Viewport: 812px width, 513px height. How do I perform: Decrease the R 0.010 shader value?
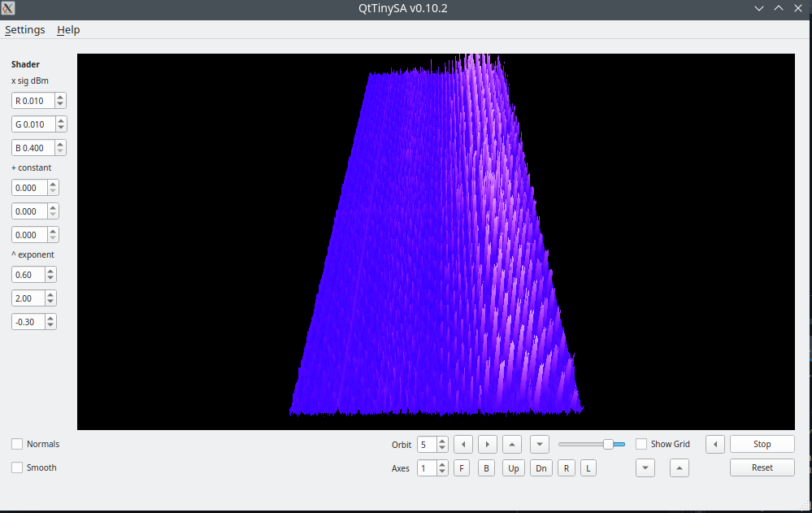pyautogui.click(x=60, y=104)
